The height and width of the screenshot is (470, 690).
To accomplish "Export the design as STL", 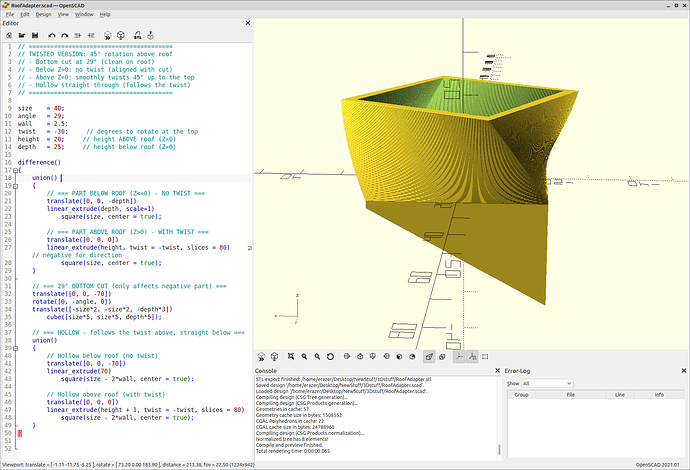I will pos(137,35).
